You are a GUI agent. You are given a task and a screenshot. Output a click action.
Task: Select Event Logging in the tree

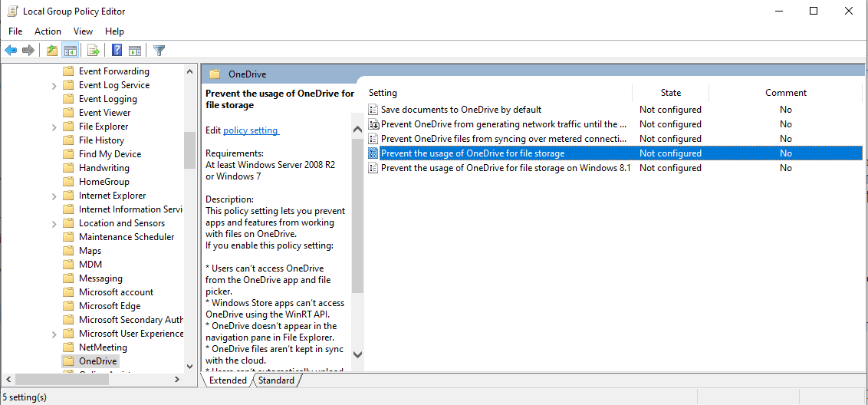click(x=108, y=99)
